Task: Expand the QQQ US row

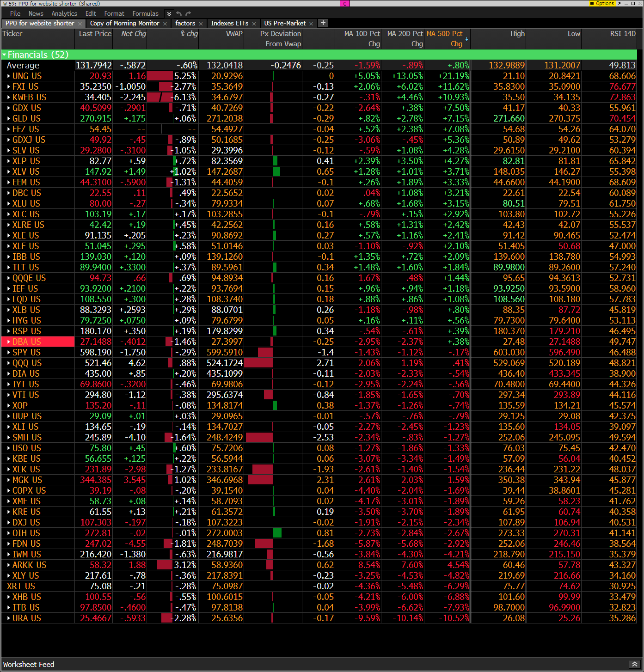Action: click(x=9, y=363)
